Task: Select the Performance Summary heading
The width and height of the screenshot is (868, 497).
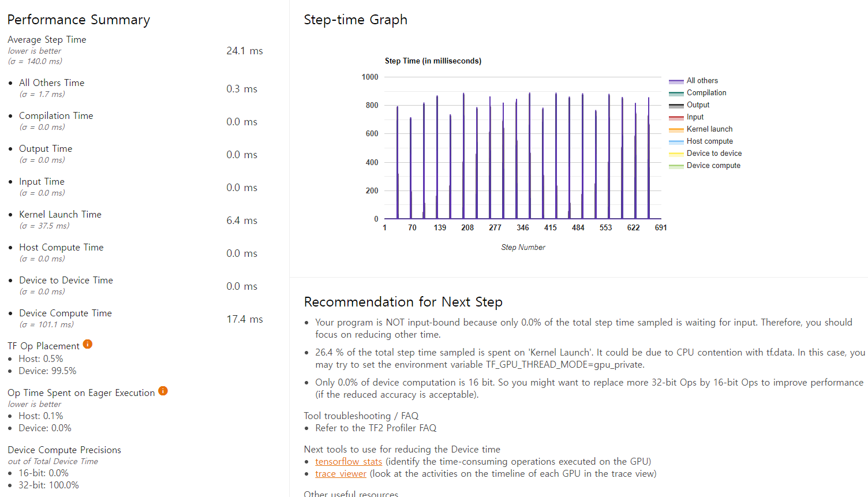Action: point(78,19)
